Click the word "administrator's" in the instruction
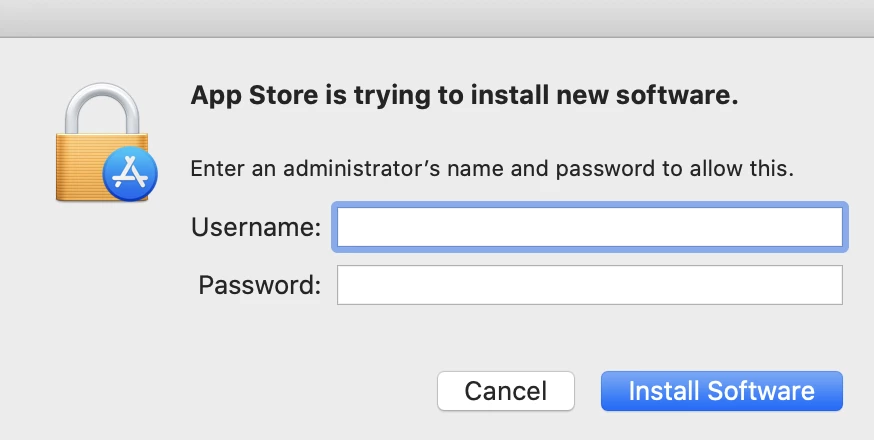The width and height of the screenshot is (874, 440). [x=362, y=168]
